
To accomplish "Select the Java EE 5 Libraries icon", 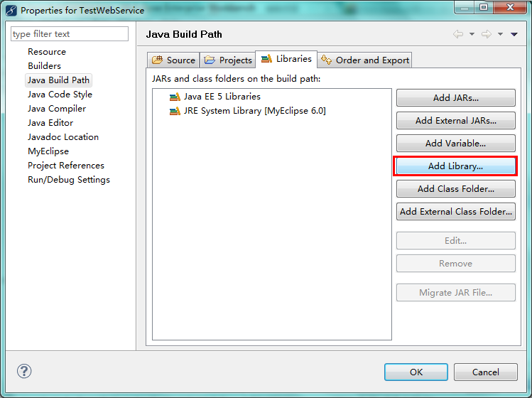I will 175,97.
